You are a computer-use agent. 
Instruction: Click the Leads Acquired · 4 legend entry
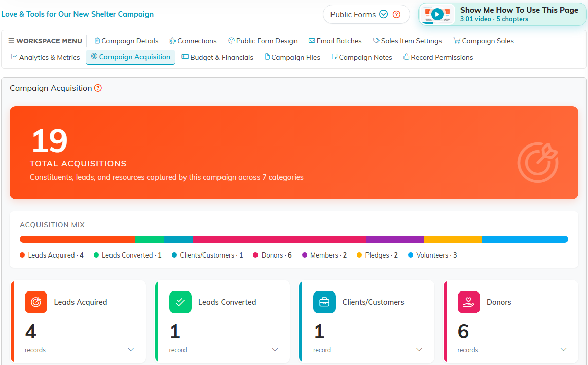point(52,255)
